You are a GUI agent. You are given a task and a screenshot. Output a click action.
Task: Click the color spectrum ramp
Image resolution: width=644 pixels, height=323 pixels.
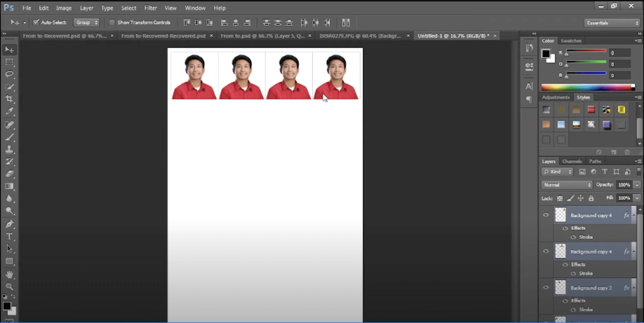[x=588, y=87]
